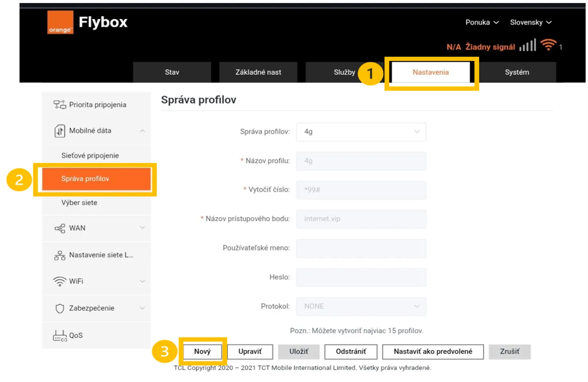Image resolution: width=588 pixels, height=382 pixels.
Task: Click the 'N/A Žiadny signál' status text
Action: coord(481,47)
